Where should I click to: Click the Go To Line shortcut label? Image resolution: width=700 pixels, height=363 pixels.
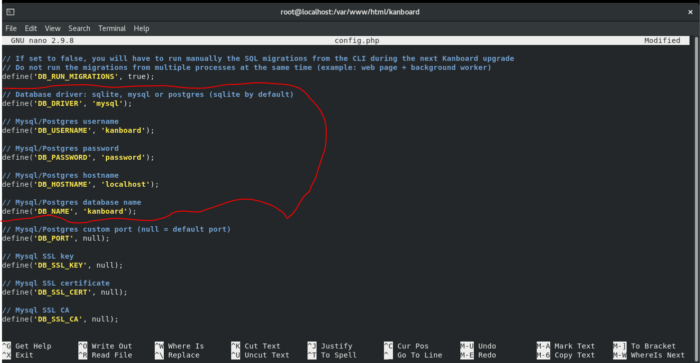(420, 355)
